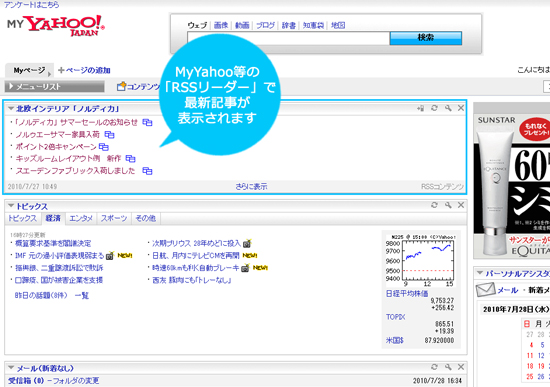The height and width of the screenshot is (387, 550).
Task: Switch to the エンタメ tab
Action: [x=81, y=218]
